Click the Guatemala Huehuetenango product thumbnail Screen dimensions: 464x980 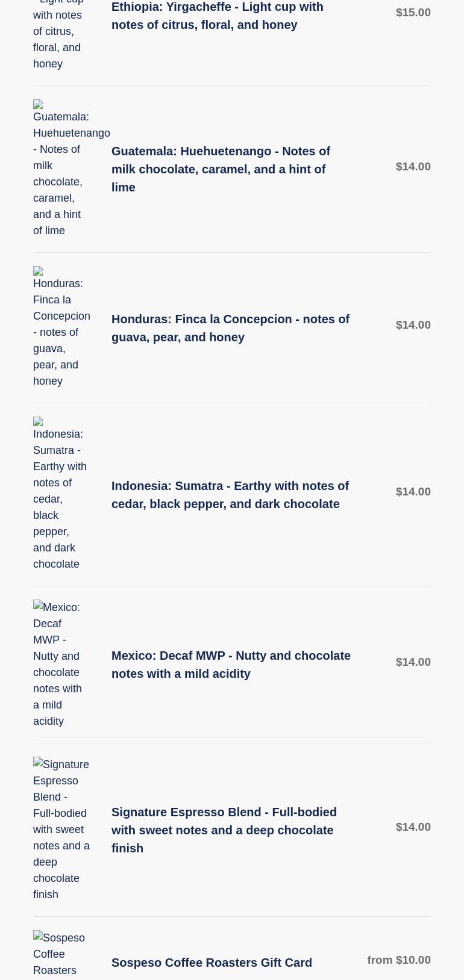(60, 169)
